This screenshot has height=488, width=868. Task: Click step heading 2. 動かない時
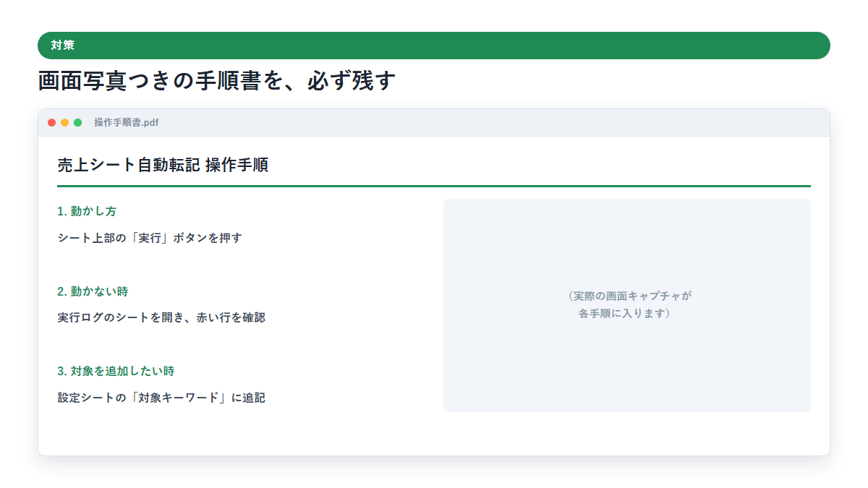[93, 291]
